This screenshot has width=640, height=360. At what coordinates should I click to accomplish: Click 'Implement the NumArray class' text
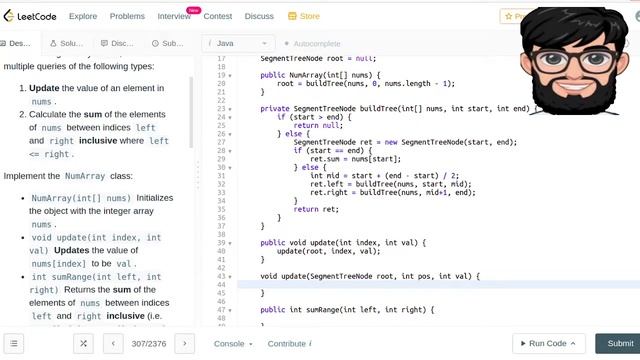click(x=68, y=176)
